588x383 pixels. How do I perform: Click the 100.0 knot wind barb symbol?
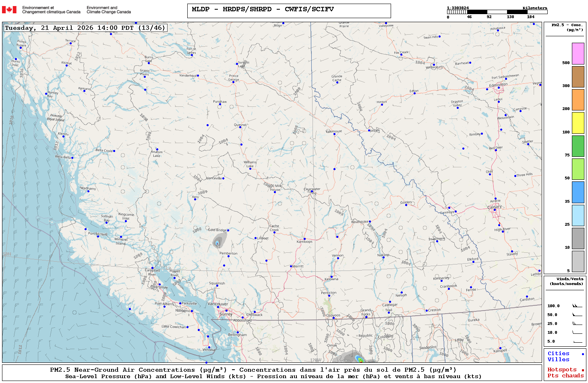pos(577,306)
